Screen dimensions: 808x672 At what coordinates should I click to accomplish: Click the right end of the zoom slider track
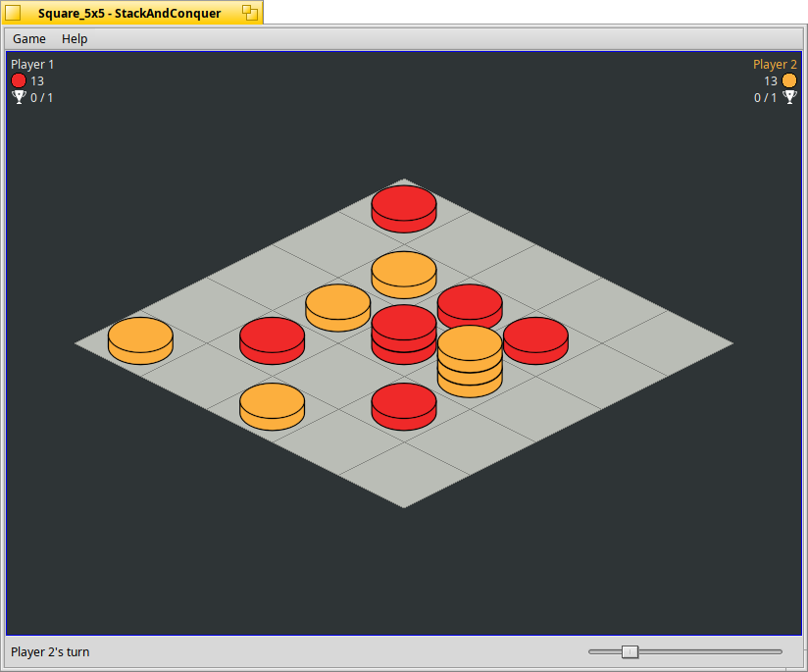pos(780,651)
